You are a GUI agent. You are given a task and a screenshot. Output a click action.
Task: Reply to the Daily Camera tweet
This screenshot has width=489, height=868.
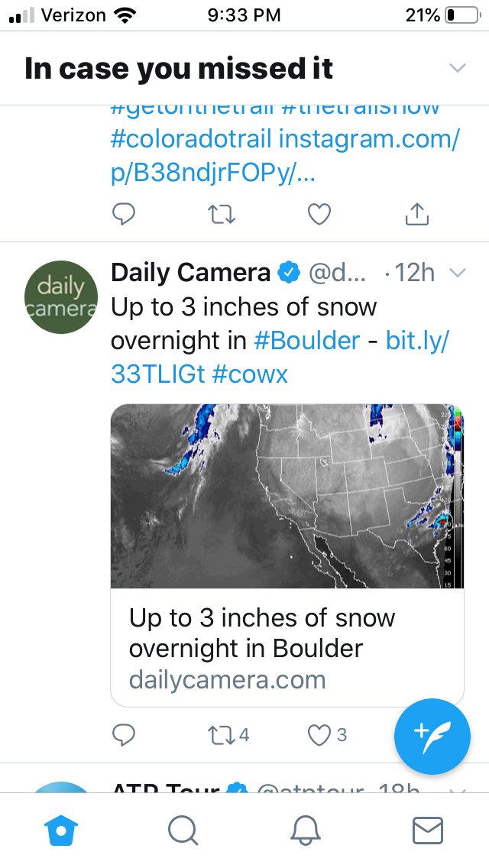click(x=124, y=734)
